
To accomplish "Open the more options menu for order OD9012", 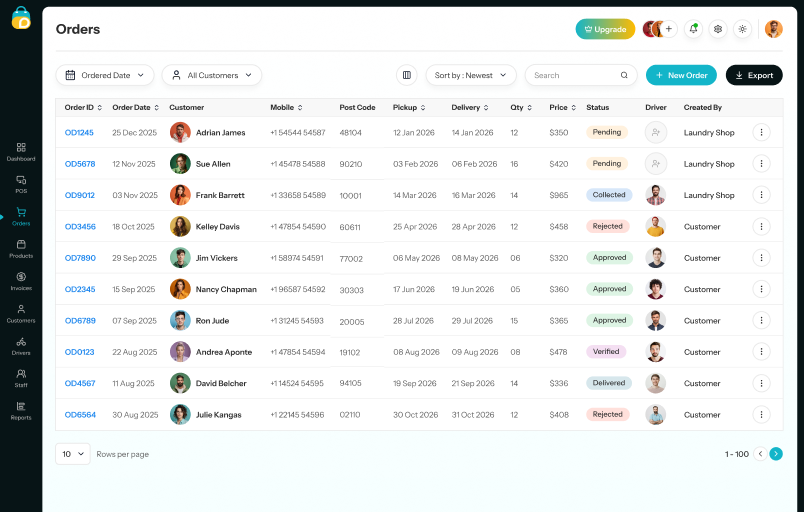I will tap(761, 195).
